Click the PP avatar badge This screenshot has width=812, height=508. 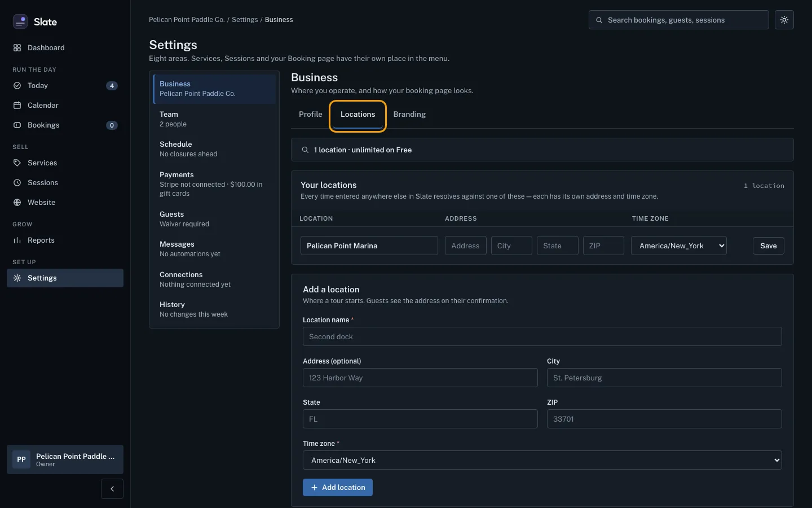21,459
